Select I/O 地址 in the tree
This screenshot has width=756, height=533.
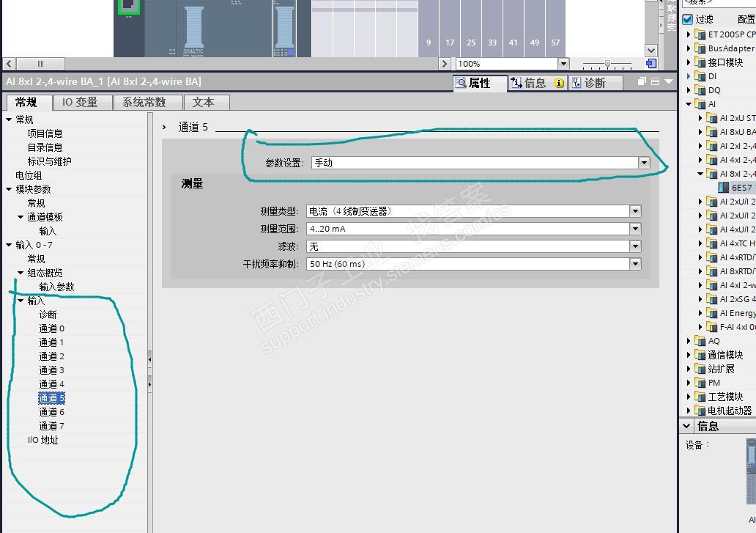click(43, 441)
